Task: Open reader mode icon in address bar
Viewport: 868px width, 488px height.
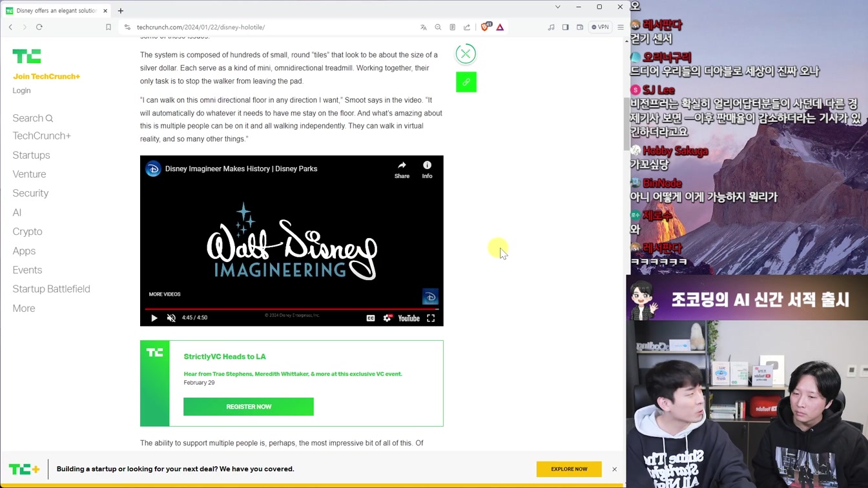Action: coord(452,27)
